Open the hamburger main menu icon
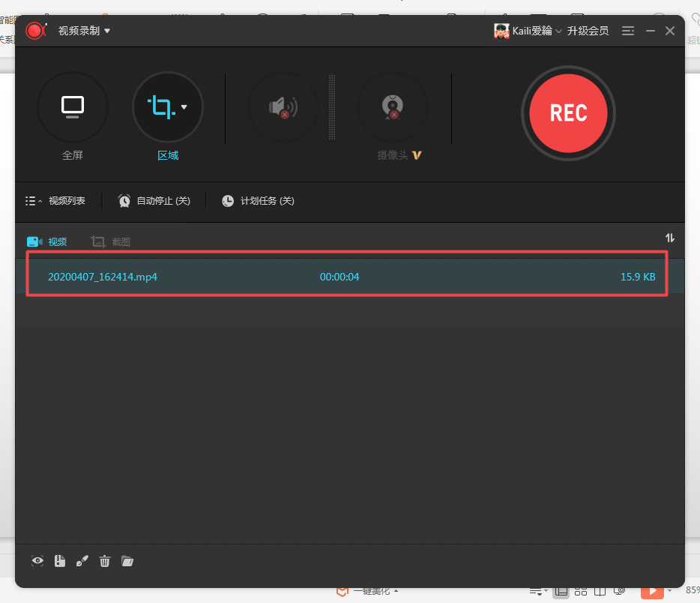This screenshot has width=700, height=603. 628,31
